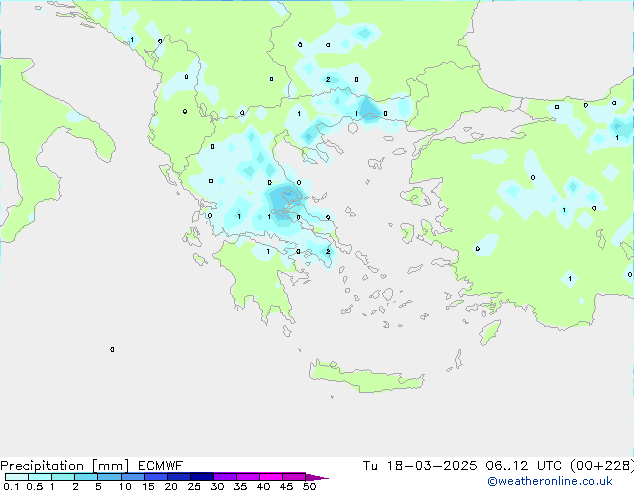Screen dimensions: 634x490
Task: Pick the 25–30 mm dark navy swatch
Action: coord(201,477)
